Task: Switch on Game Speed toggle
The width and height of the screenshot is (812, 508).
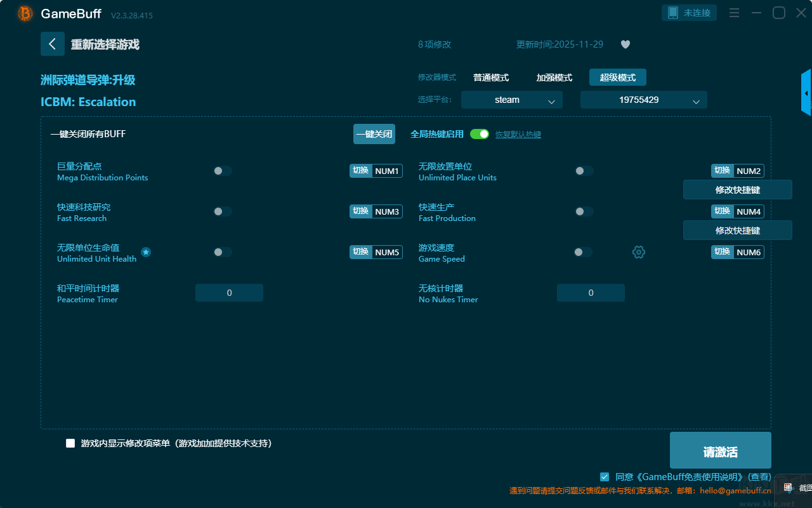Action: pyautogui.click(x=583, y=252)
